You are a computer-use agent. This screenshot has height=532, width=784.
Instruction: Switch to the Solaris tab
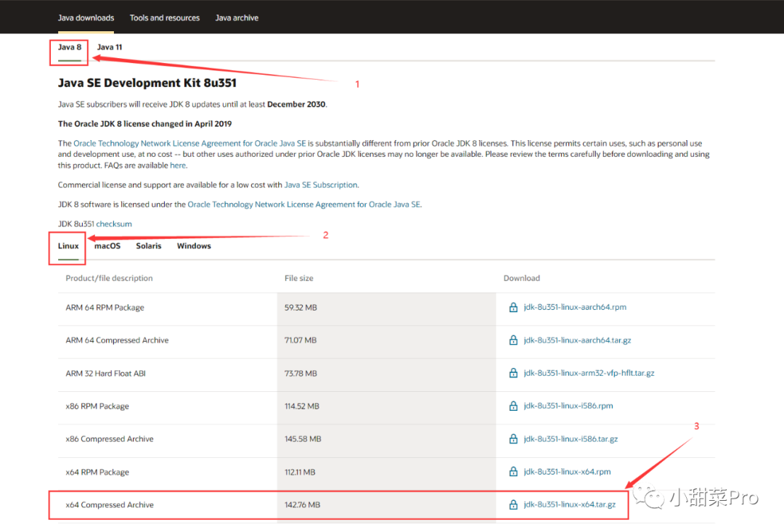click(149, 246)
